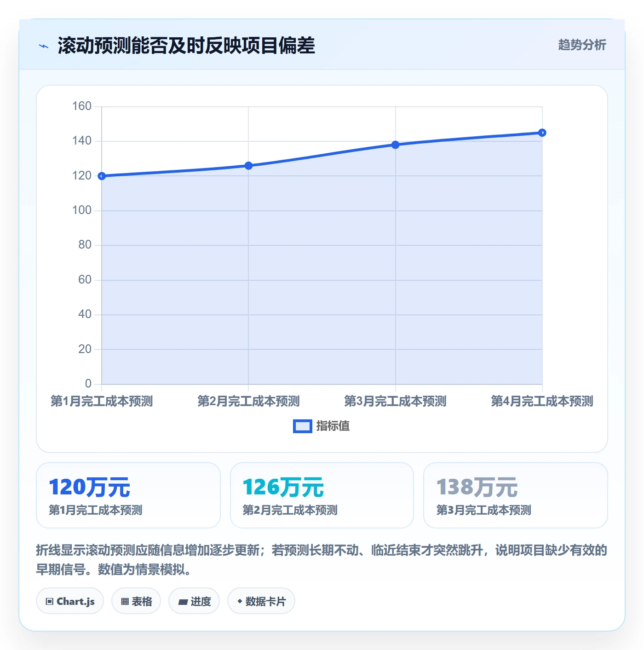The image size is (644, 650).
Task: Click the lightning bolt icon beside the title
Action: (x=44, y=46)
